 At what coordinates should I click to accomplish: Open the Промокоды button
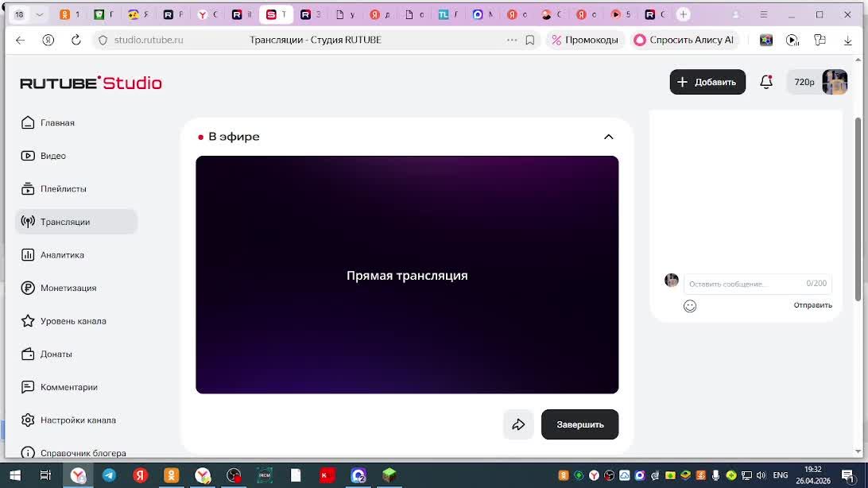pos(585,40)
